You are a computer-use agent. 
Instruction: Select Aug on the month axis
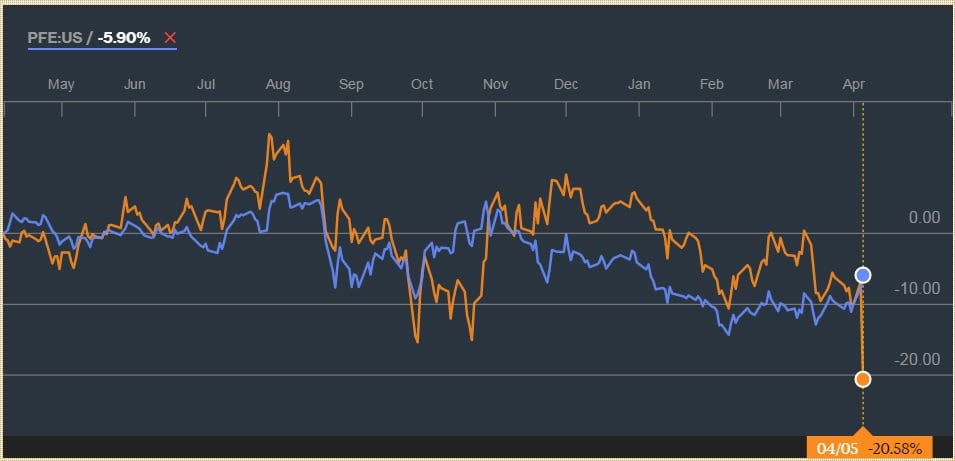pos(278,84)
